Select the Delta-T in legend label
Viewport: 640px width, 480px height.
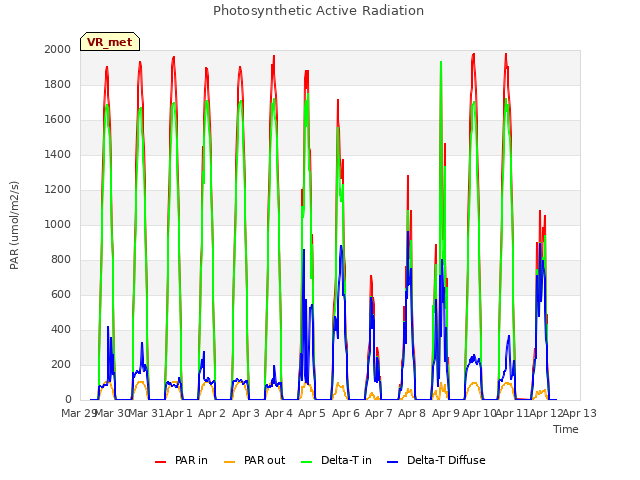coord(346,460)
